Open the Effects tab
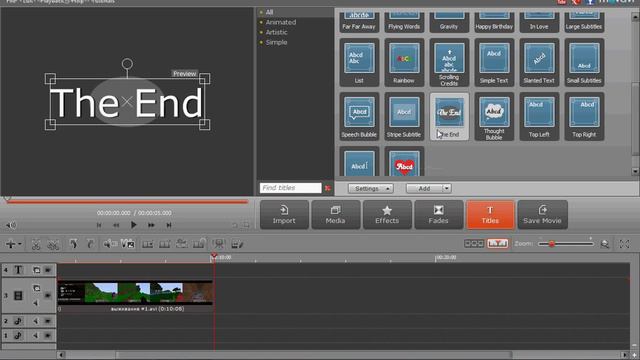The width and height of the screenshot is (640, 360). pos(387,215)
